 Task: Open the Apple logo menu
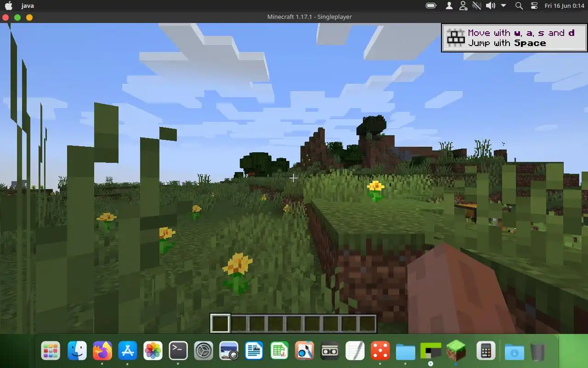tap(9, 6)
